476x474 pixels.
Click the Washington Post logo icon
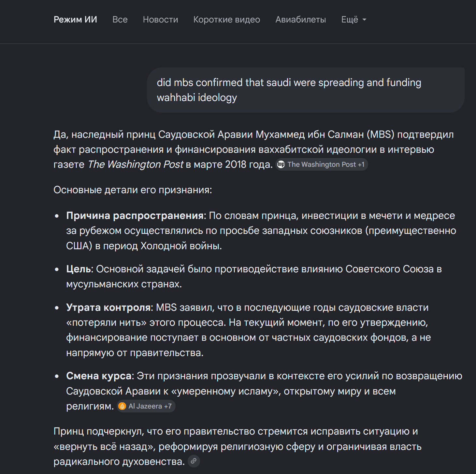(281, 165)
